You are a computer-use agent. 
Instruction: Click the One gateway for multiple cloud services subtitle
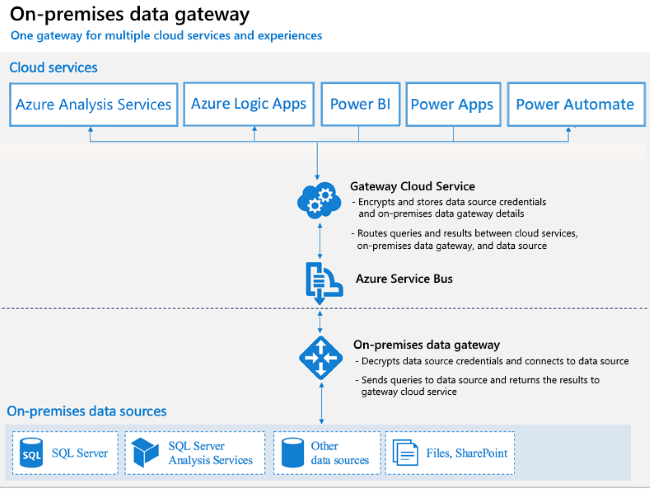pos(166,36)
